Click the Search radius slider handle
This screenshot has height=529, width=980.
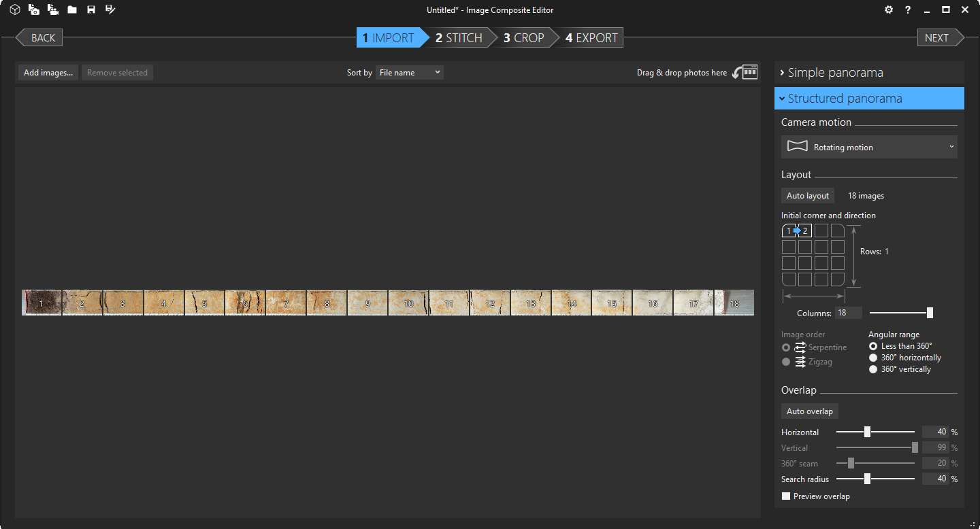(x=867, y=479)
